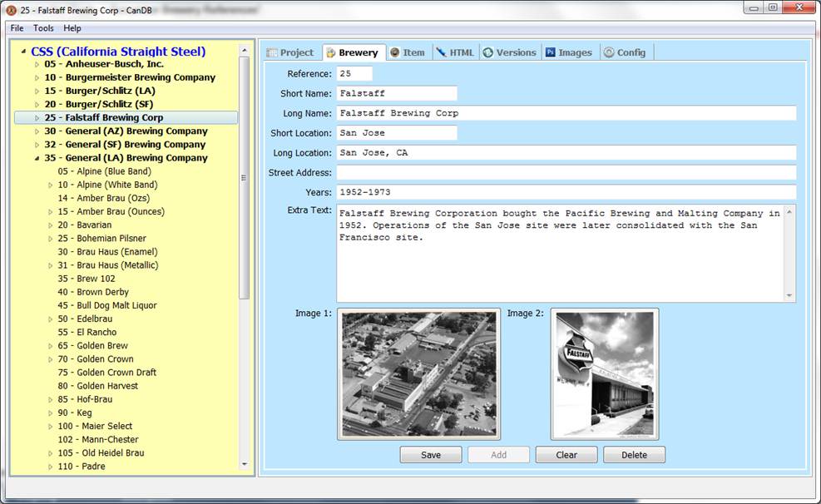Expand the 10 - Burgermeister Brewing Company node
The width and height of the screenshot is (821, 504).
pyautogui.click(x=37, y=77)
